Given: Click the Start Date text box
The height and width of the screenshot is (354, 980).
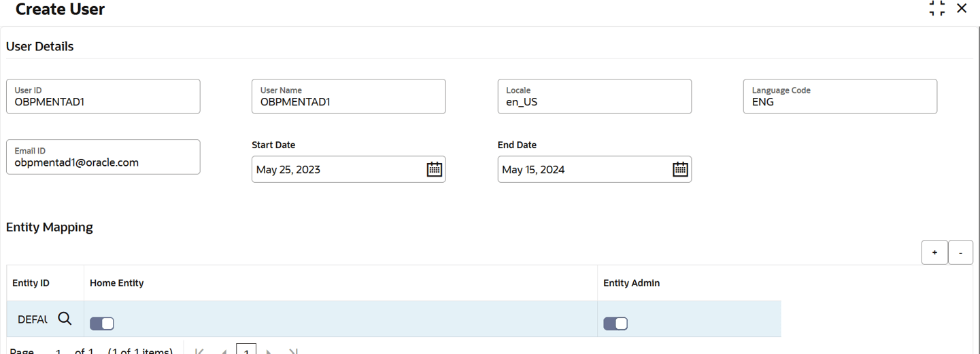Looking at the screenshot, I should point(337,169).
